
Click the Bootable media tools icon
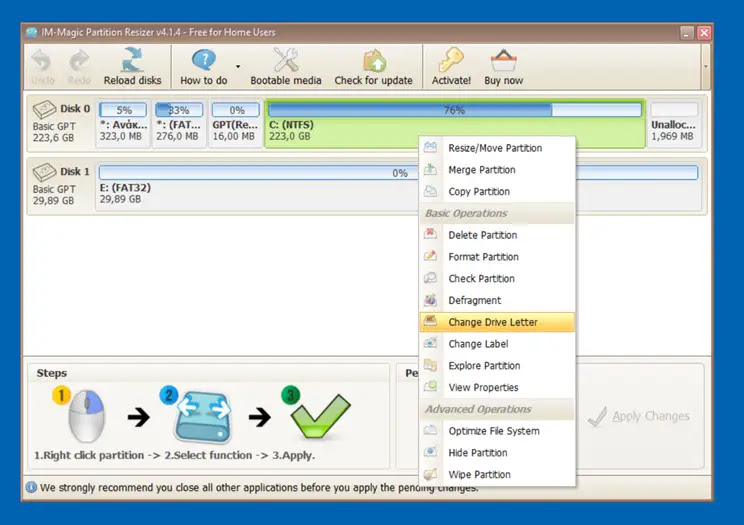pos(286,60)
